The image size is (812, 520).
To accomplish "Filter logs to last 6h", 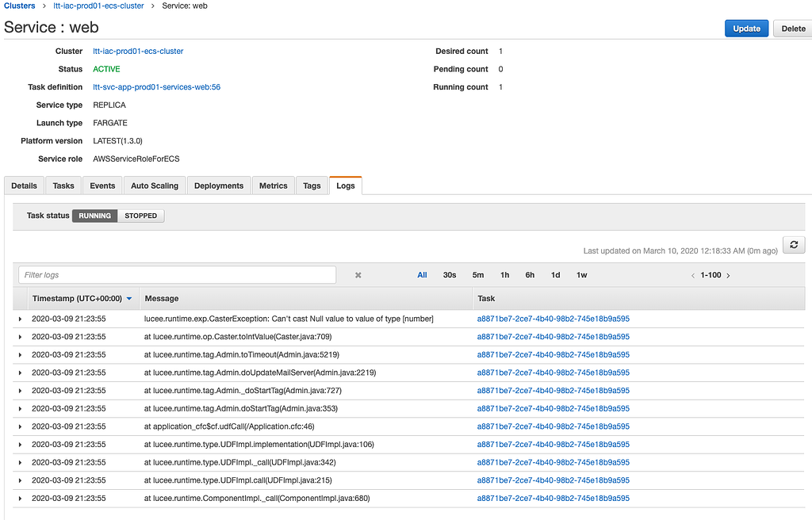I will point(530,275).
